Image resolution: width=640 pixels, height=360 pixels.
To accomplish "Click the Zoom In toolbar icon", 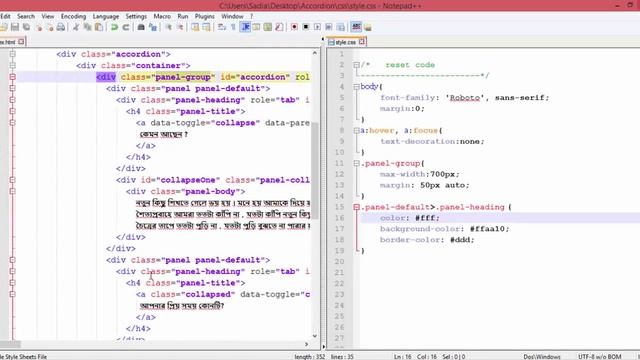I will click(x=169, y=27).
